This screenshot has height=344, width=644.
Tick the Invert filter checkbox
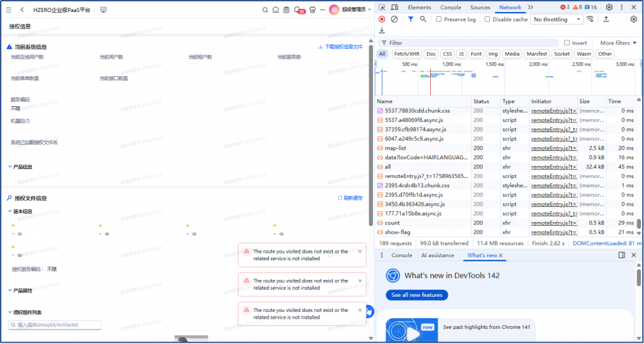pyautogui.click(x=567, y=43)
